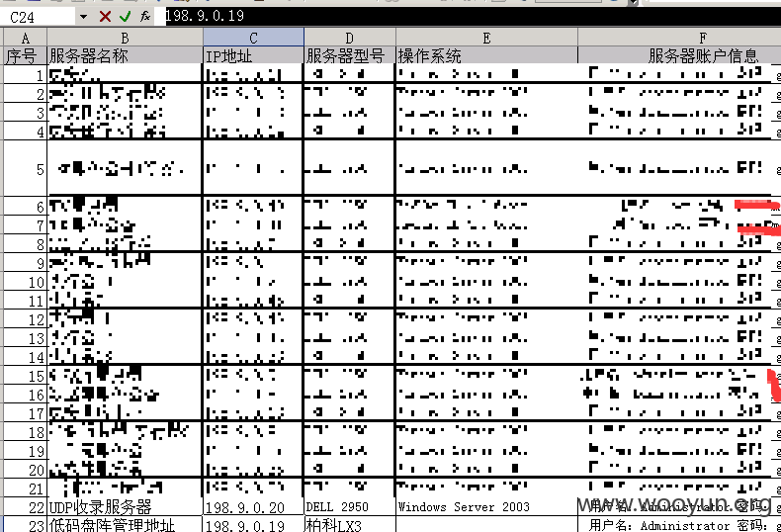Select the 198.9.0.19 cell in row 23
781x532 pixels.
[x=253, y=524]
